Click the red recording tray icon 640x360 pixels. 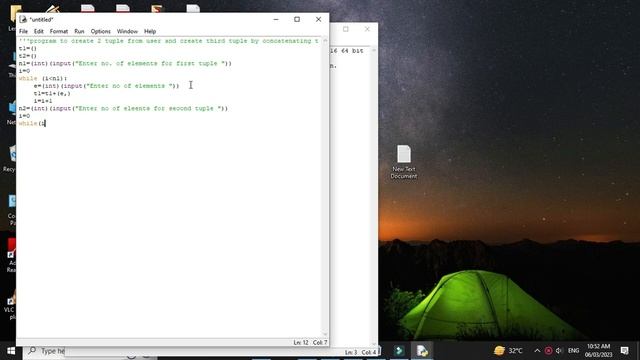click(x=548, y=351)
